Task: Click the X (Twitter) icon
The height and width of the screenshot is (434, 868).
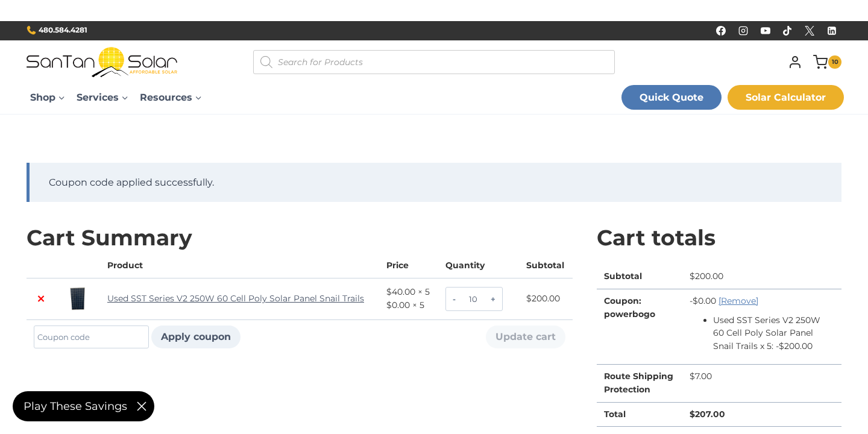Action: 810,31
